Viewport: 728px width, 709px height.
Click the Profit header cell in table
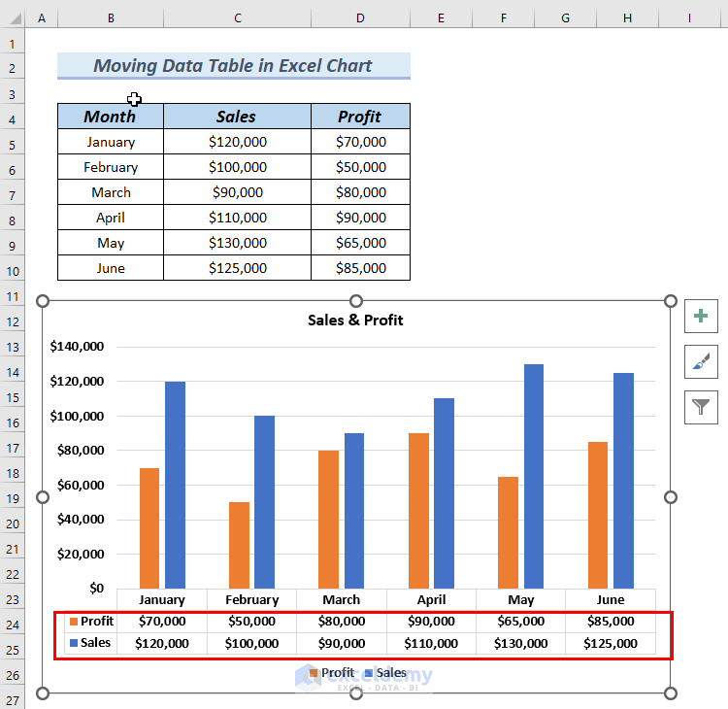[360, 117]
